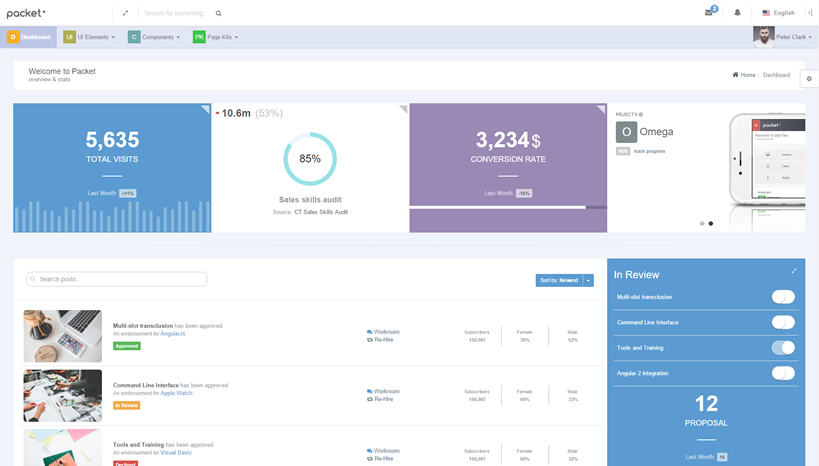Screen dimensions: 819x466
Task: Click the Home icon in breadcrumb
Action: click(x=736, y=75)
